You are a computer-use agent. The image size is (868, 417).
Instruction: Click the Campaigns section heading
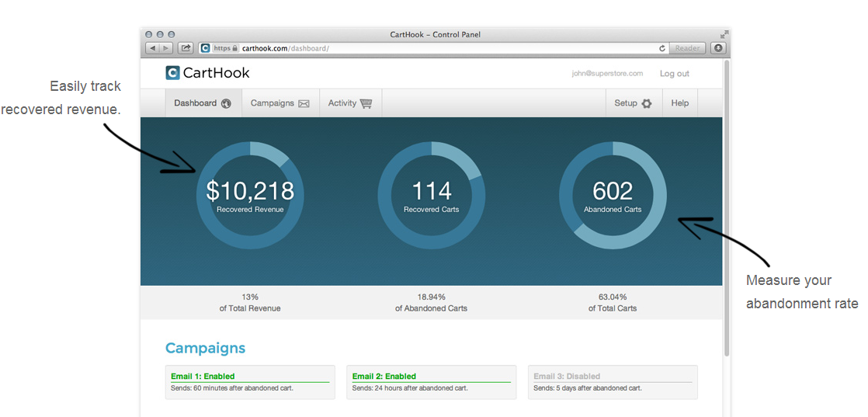[206, 349]
